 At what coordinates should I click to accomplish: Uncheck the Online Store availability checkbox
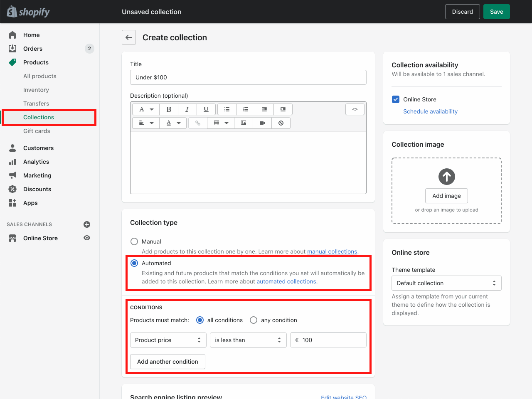[396, 99]
